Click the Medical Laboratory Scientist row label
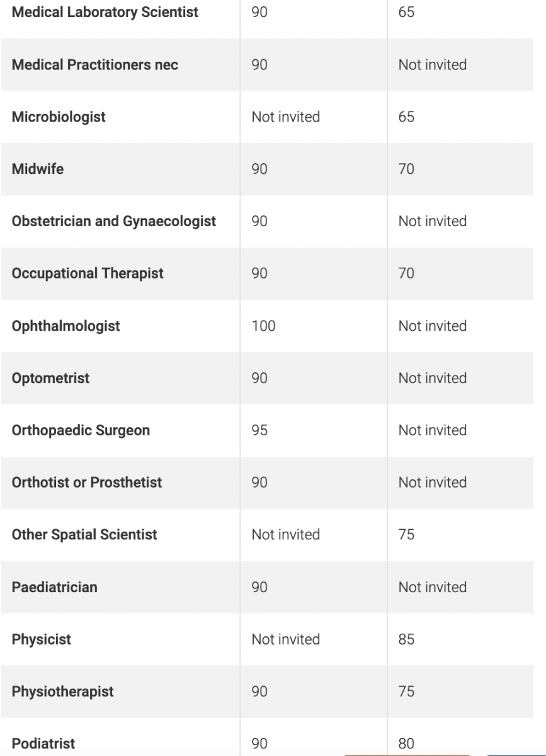Image resolution: width=546 pixels, height=756 pixels. coord(105,13)
